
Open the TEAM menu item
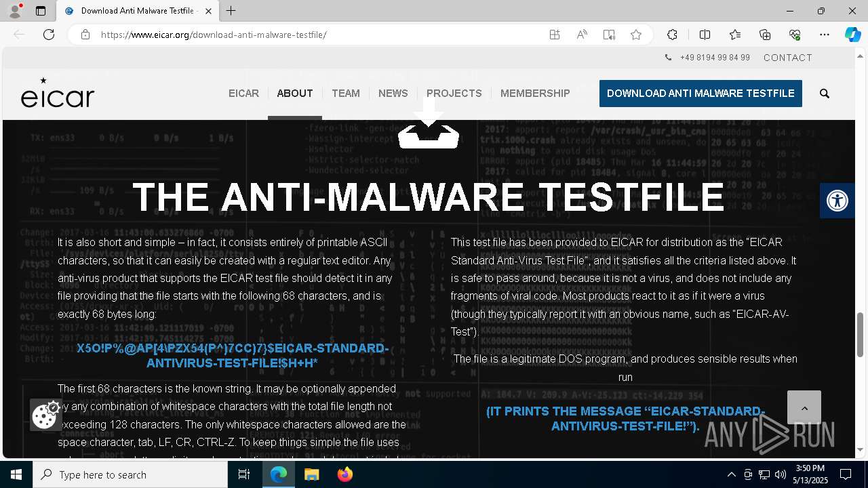(x=346, y=94)
